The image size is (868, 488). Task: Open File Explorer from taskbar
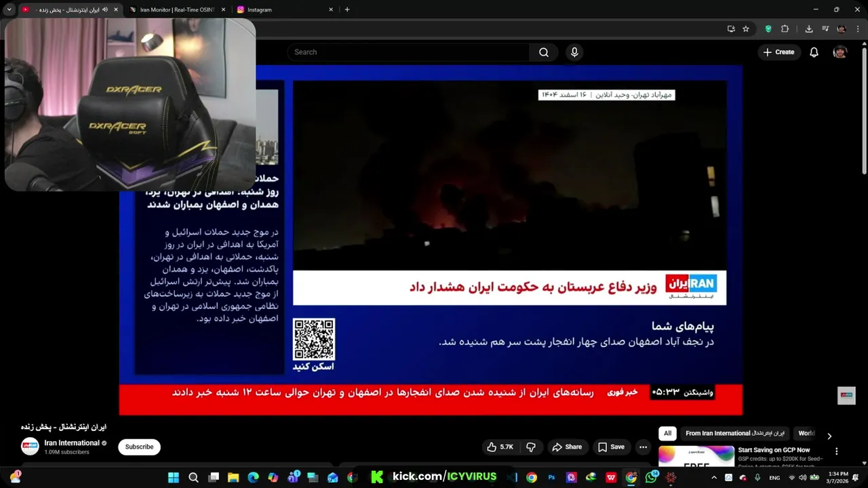tap(233, 478)
